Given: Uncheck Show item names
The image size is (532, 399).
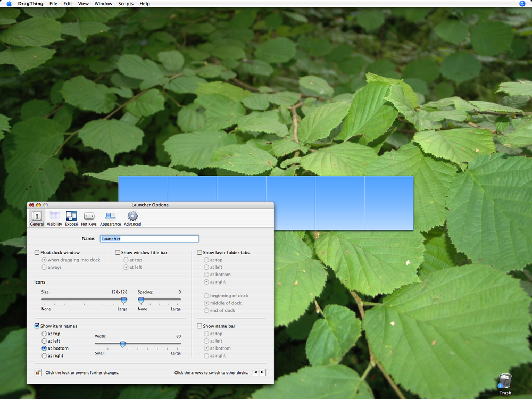Looking at the screenshot, I should click(x=37, y=326).
